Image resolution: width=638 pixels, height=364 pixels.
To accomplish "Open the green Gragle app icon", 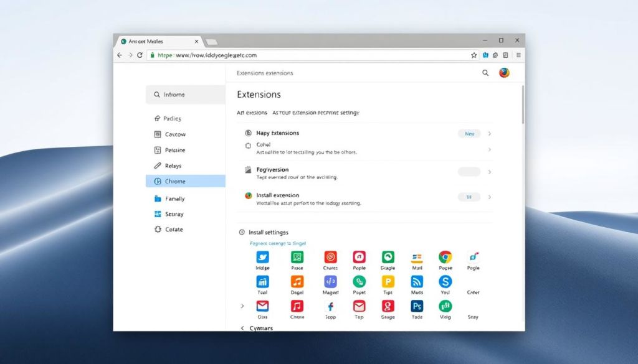I will pyautogui.click(x=388, y=257).
